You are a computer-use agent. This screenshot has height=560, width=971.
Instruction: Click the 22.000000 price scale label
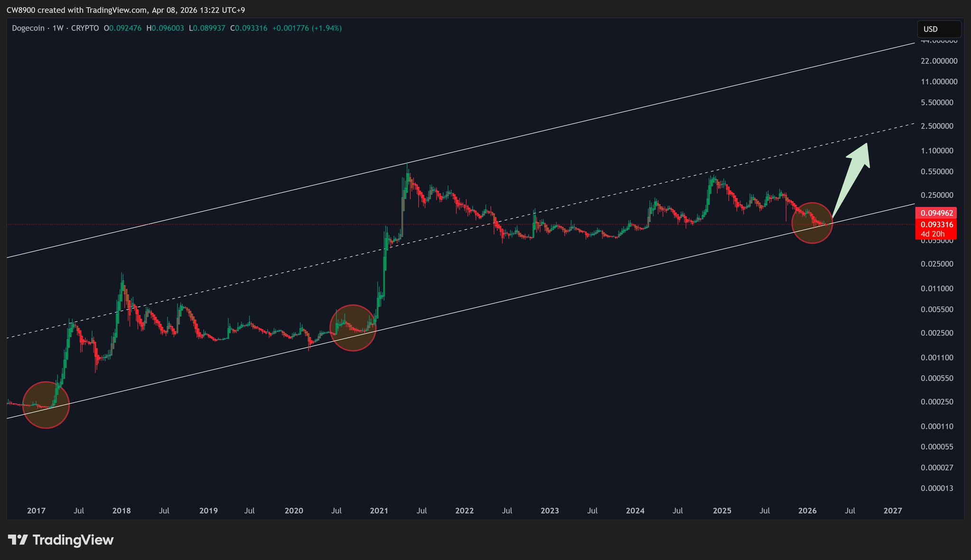(939, 61)
